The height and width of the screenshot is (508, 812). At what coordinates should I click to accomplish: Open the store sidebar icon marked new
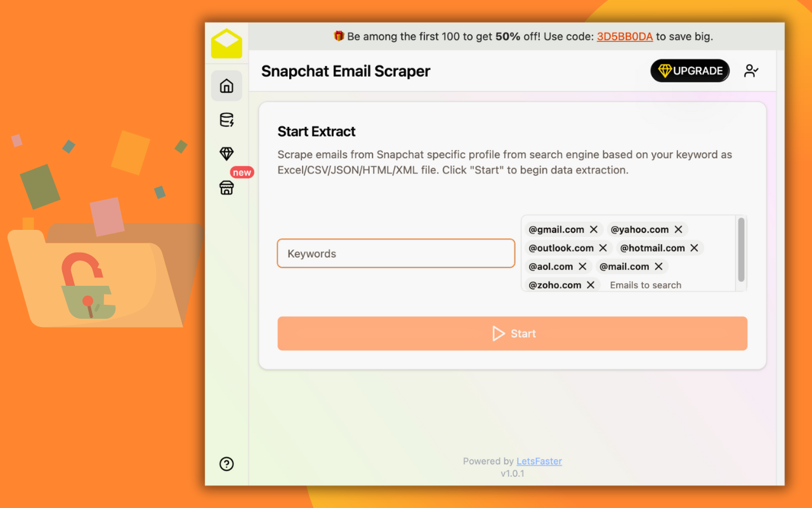(x=226, y=187)
